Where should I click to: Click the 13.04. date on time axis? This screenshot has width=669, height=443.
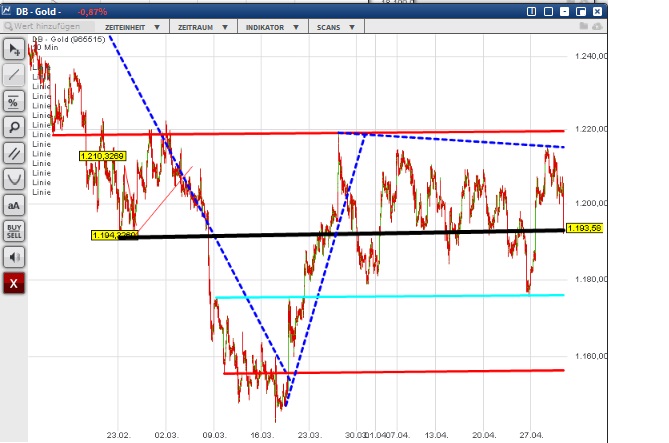(436, 435)
